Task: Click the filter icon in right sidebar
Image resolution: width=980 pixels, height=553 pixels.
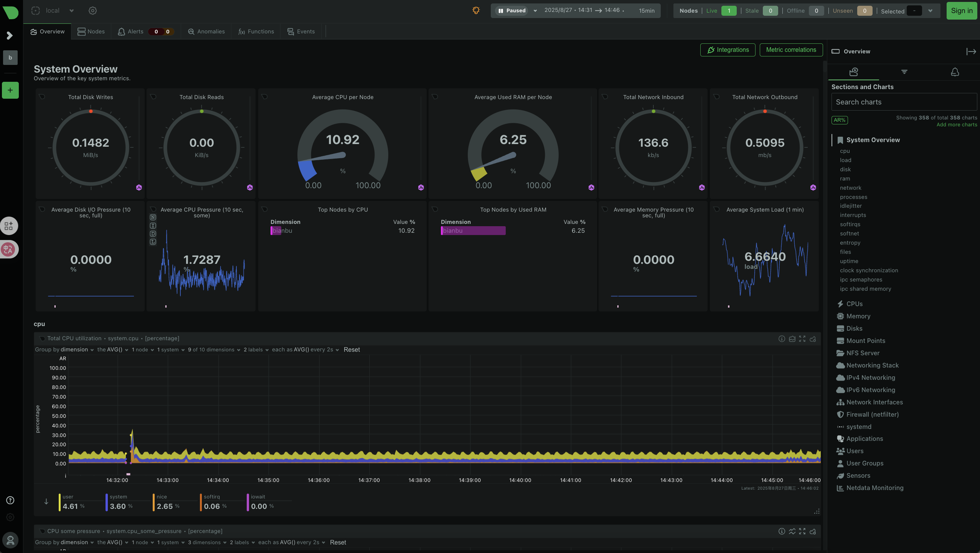Action: 904,72
